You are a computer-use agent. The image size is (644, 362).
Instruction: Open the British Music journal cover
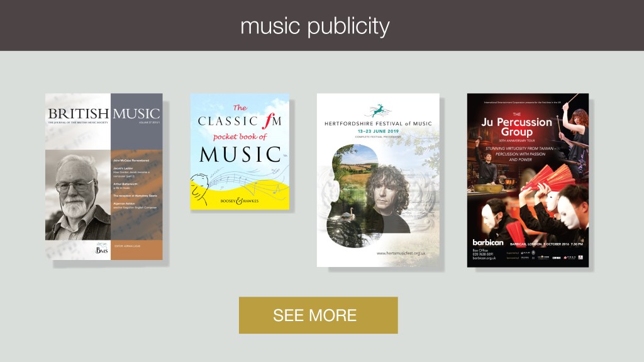click(x=104, y=176)
